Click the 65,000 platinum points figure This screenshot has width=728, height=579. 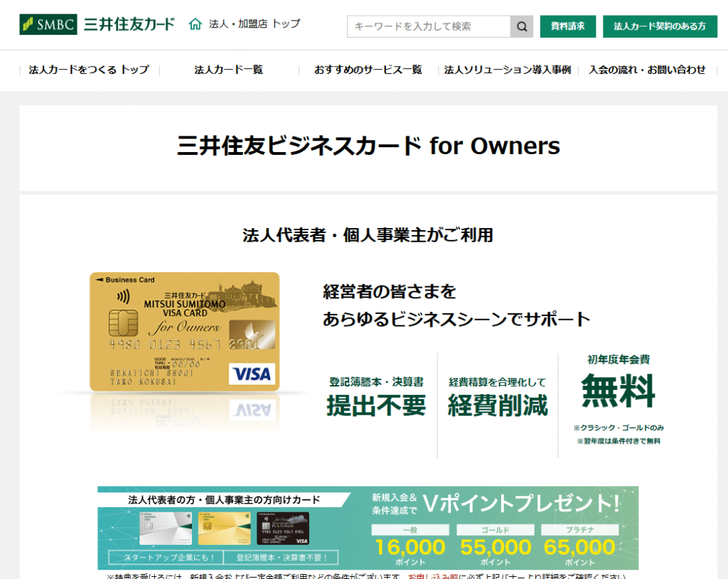click(579, 547)
